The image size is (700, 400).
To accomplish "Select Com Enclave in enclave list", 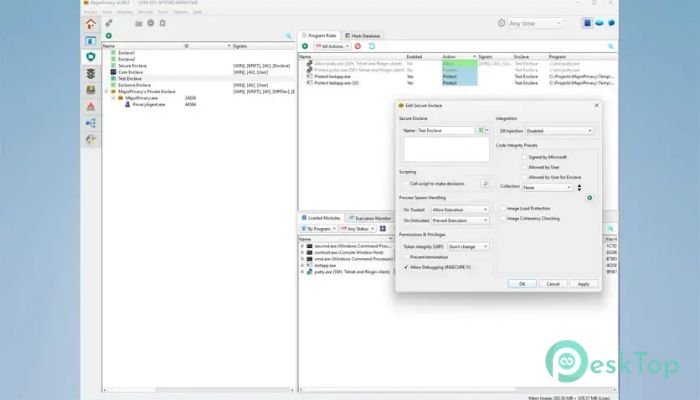I will [x=130, y=72].
